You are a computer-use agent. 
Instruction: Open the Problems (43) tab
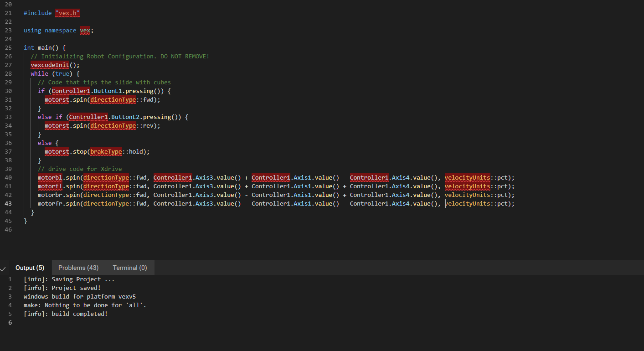[x=78, y=268]
